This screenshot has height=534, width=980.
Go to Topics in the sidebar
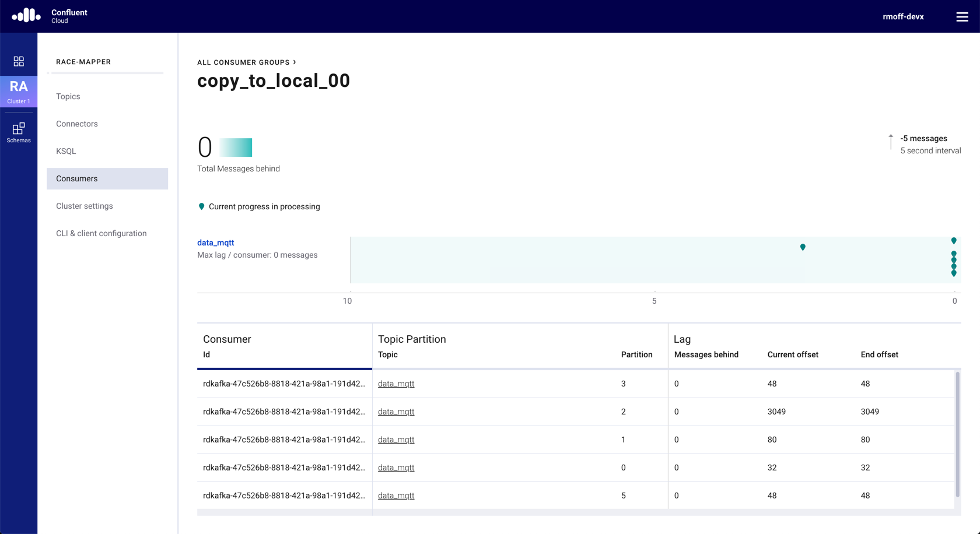tap(68, 96)
